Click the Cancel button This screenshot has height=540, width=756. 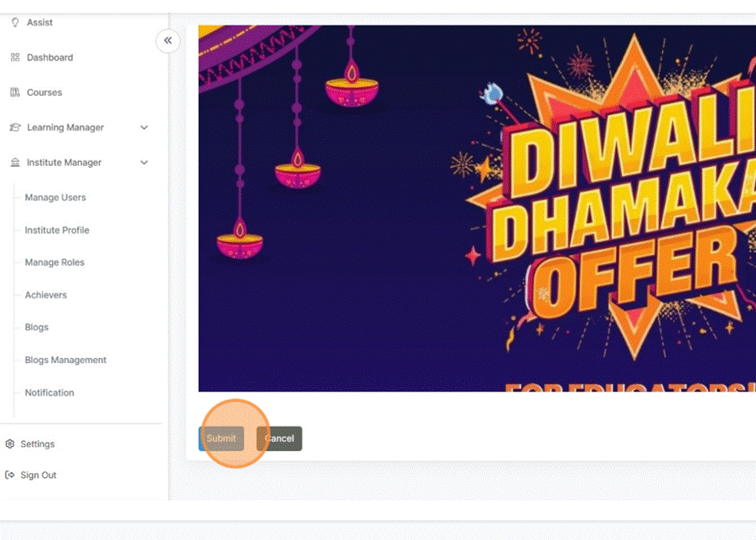pyautogui.click(x=279, y=439)
